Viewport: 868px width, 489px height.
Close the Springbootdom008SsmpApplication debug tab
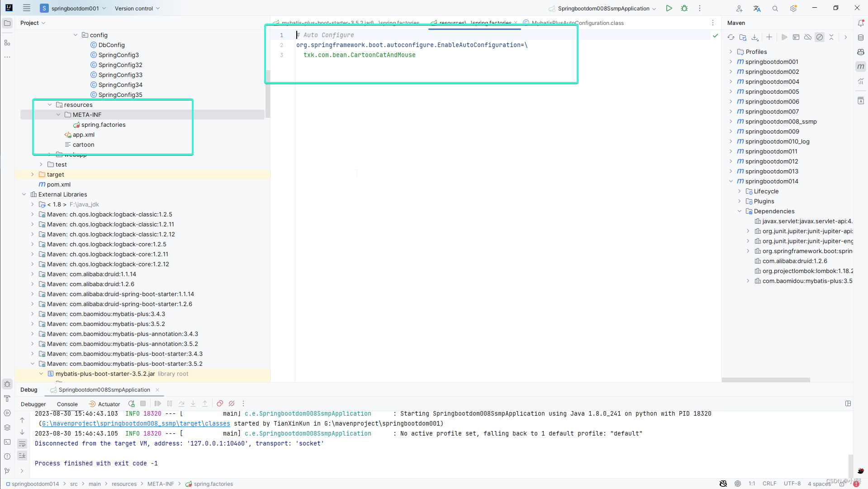pyautogui.click(x=157, y=389)
